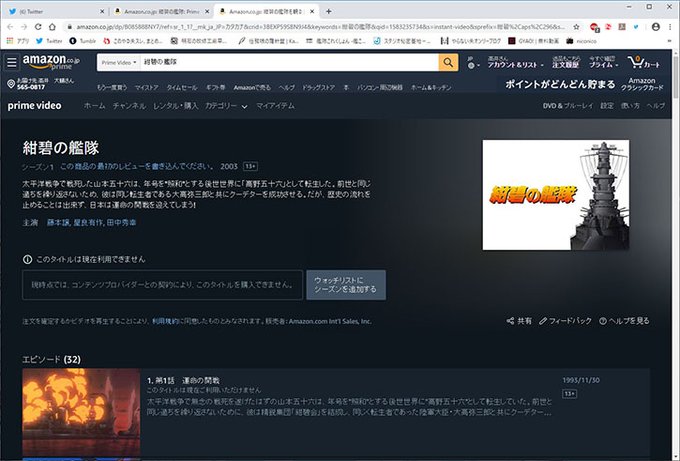
Task: Click the フィードバック pencil link
Action: pos(565,321)
